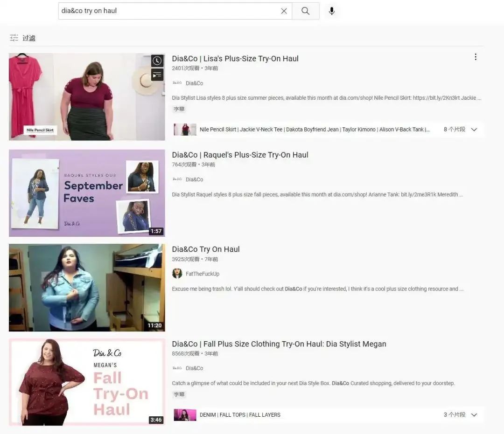The image size is (504, 434).
Task: Click Add to queue icon on Lisa's thumbnail
Action: (x=157, y=75)
